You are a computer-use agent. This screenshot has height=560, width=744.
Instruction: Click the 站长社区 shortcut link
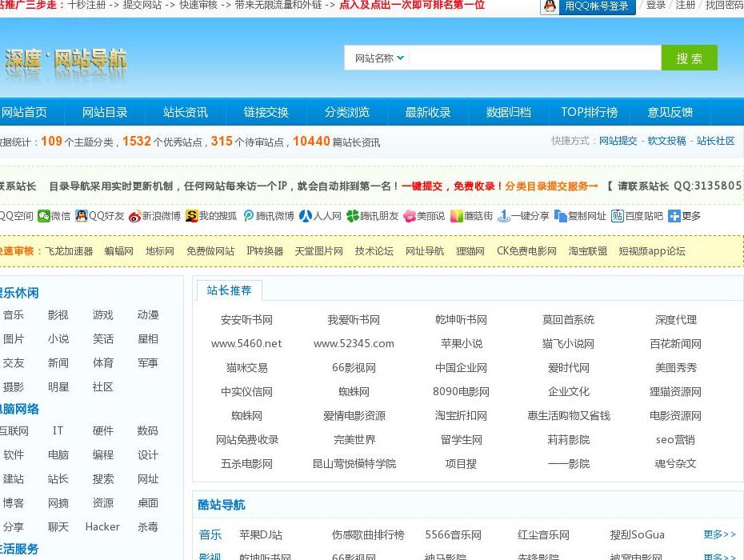pyautogui.click(x=715, y=141)
